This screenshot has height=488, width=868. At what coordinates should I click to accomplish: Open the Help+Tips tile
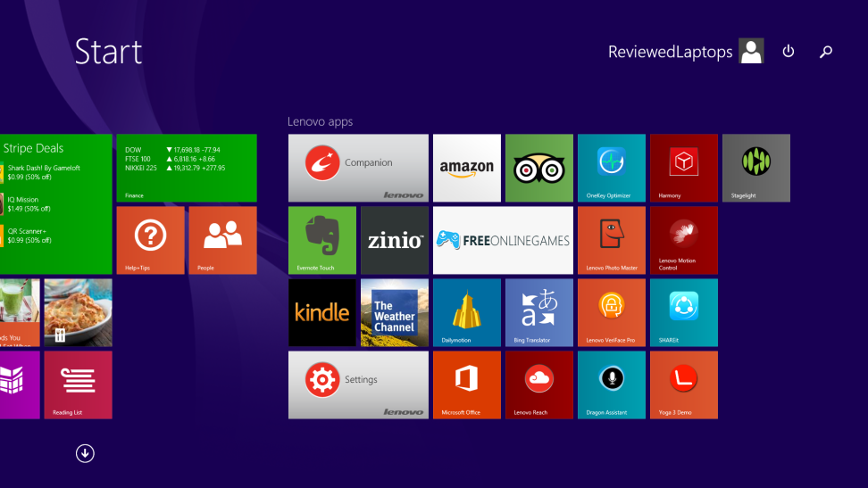click(x=151, y=240)
